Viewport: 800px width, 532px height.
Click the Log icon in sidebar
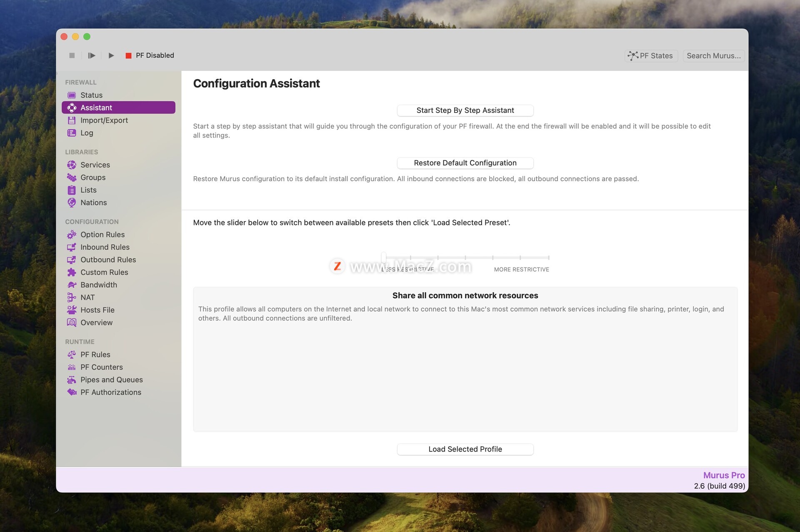(72, 133)
